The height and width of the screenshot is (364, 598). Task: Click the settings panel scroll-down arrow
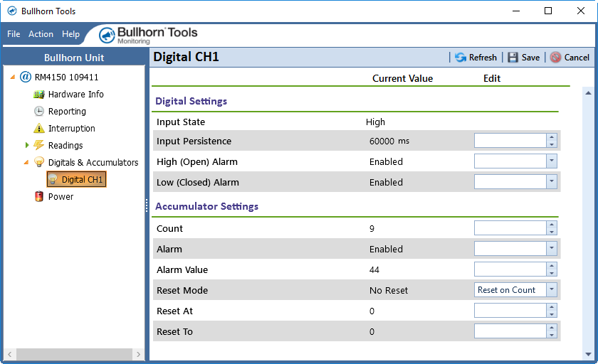(x=588, y=354)
